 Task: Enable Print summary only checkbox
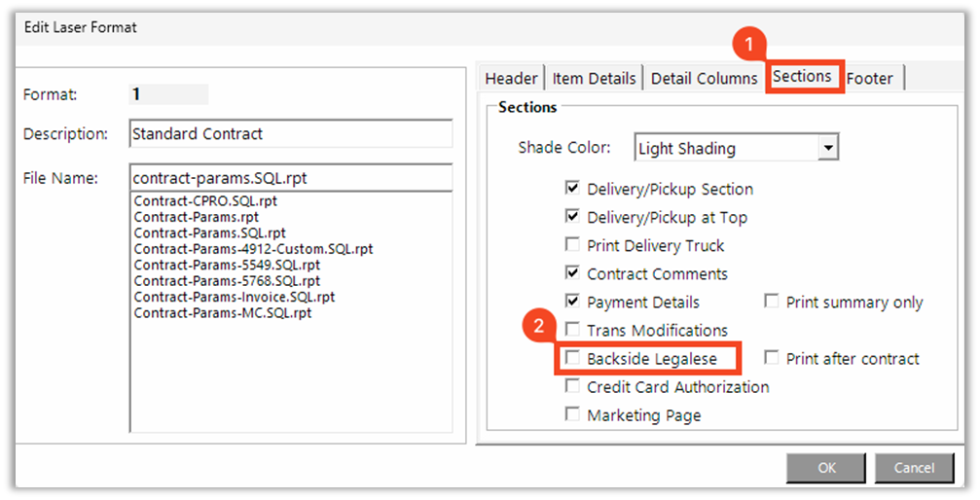tap(772, 303)
